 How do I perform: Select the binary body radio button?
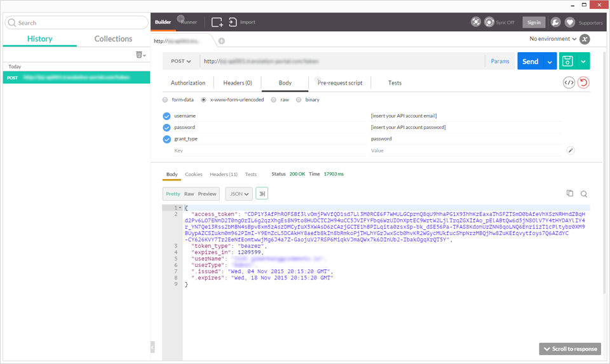coord(299,100)
